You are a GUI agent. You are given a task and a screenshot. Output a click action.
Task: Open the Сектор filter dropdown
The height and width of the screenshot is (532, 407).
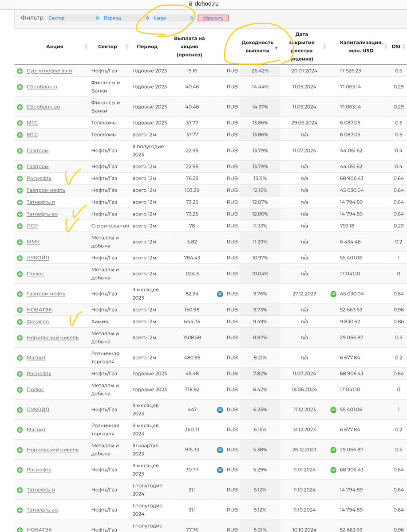pos(74,18)
